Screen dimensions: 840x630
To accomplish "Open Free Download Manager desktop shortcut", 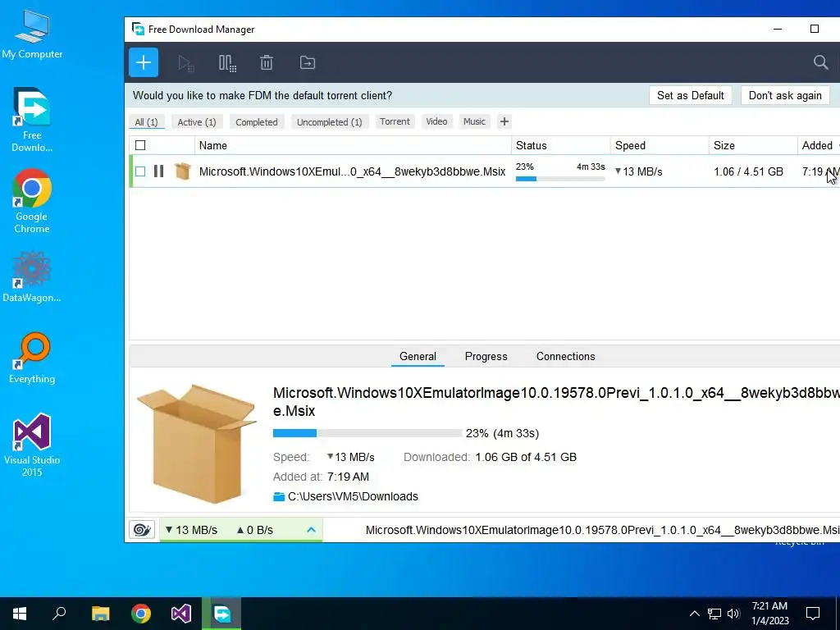I will click(32, 120).
